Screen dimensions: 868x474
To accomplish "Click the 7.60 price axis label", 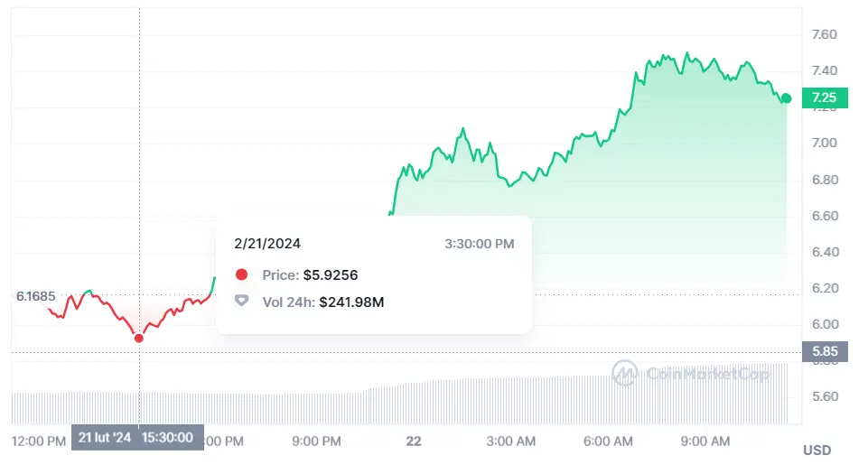I will point(824,34).
